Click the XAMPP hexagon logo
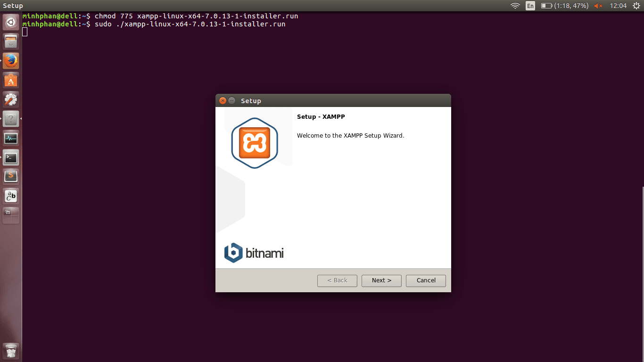644x362 pixels. pos(256,142)
